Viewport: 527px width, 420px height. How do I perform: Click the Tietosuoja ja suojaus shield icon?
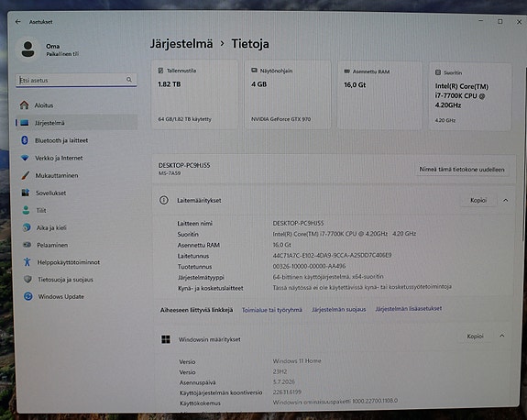(27, 279)
